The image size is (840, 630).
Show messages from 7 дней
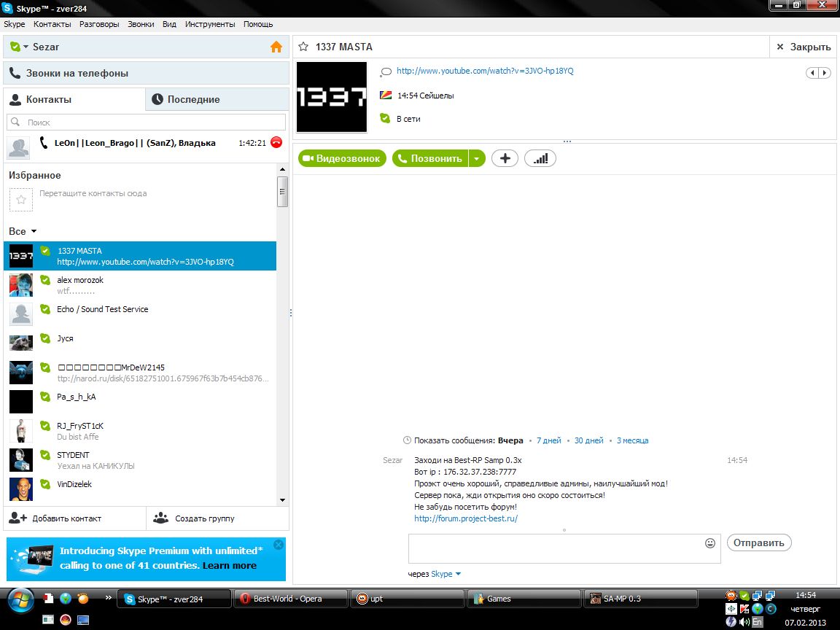click(548, 440)
